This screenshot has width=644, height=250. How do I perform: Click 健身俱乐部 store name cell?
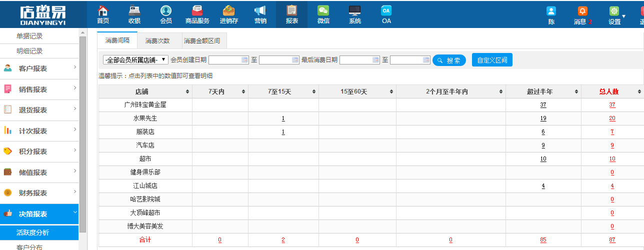pyautogui.click(x=145, y=172)
